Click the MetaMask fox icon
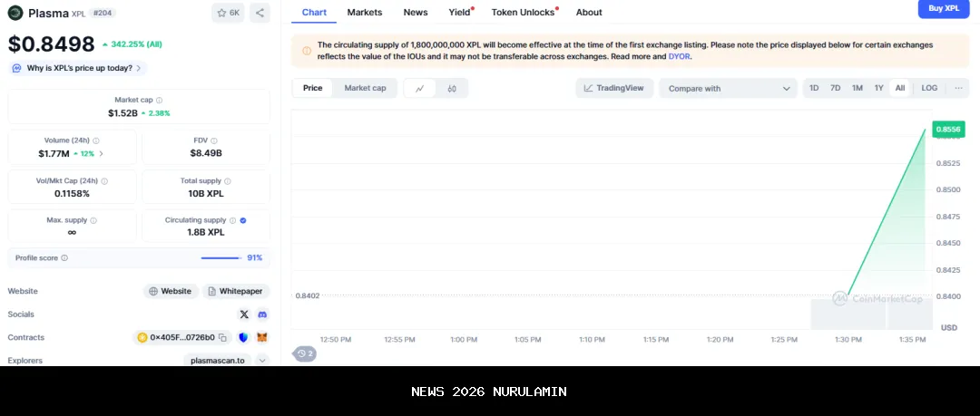The height and width of the screenshot is (416, 980). point(262,338)
